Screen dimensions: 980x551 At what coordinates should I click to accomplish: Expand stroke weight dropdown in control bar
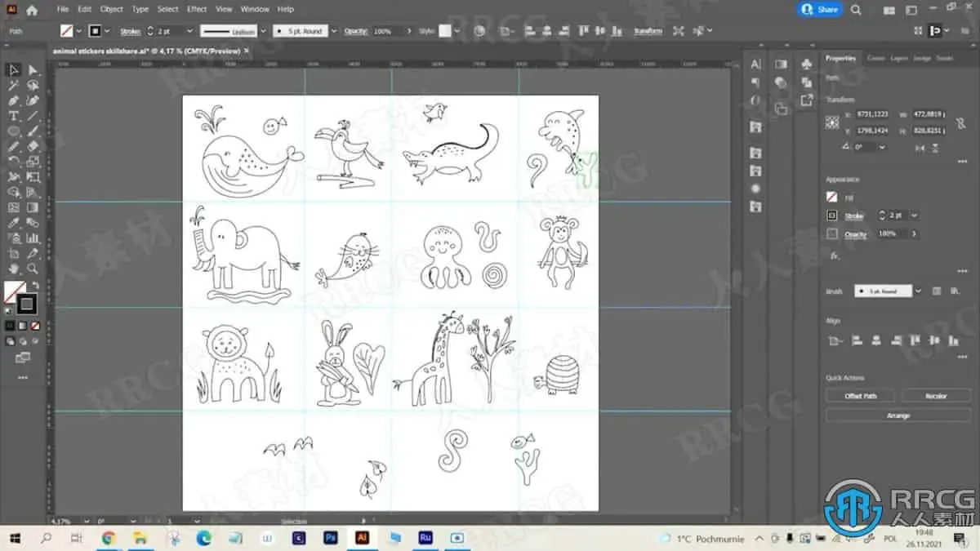point(189,31)
